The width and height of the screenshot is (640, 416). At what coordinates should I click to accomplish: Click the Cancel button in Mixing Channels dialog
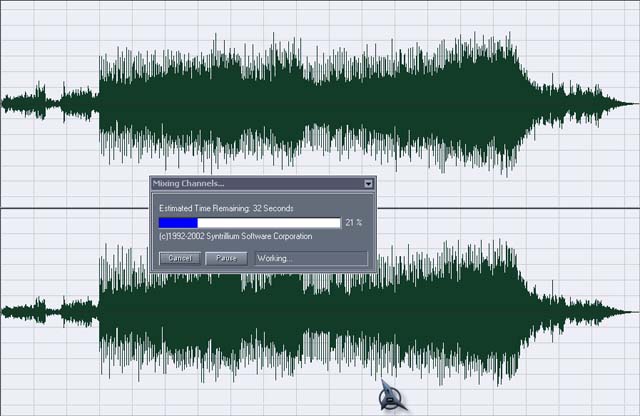[x=180, y=258]
